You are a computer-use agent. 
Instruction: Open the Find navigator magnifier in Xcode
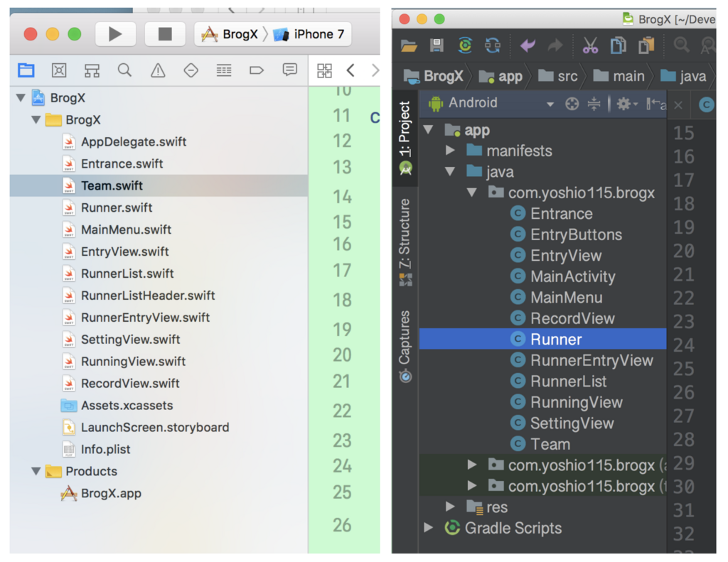[124, 70]
